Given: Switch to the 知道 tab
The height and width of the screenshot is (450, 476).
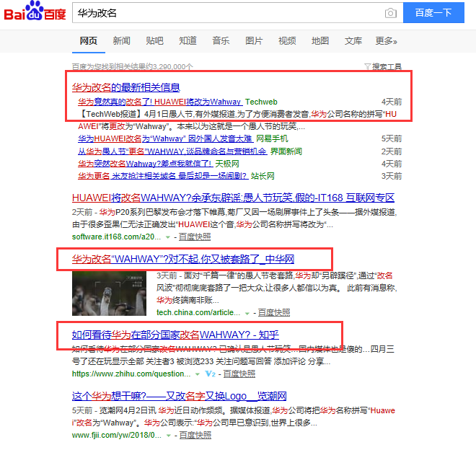Looking at the screenshot, I should pyautogui.click(x=188, y=40).
